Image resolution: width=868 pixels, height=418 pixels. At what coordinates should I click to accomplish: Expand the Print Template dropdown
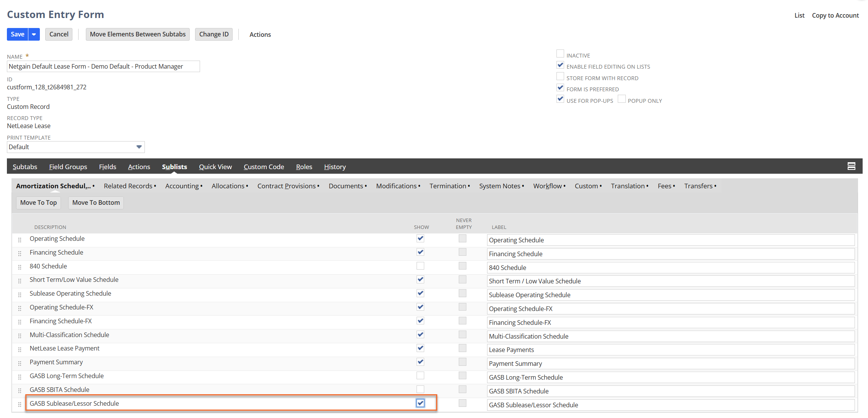[139, 147]
